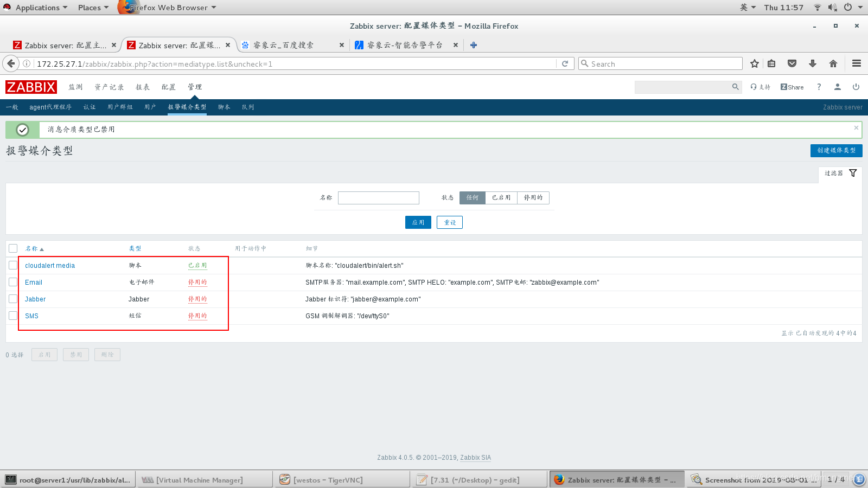Open the 监测 main menu

point(75,87)
